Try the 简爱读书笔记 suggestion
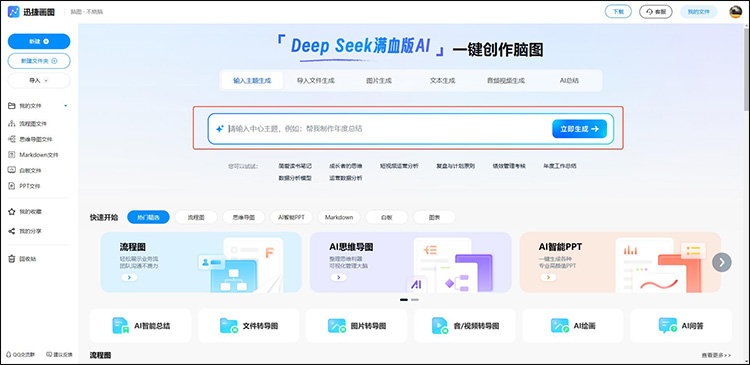This screenshot has height=365, width=750. point(295,166)
